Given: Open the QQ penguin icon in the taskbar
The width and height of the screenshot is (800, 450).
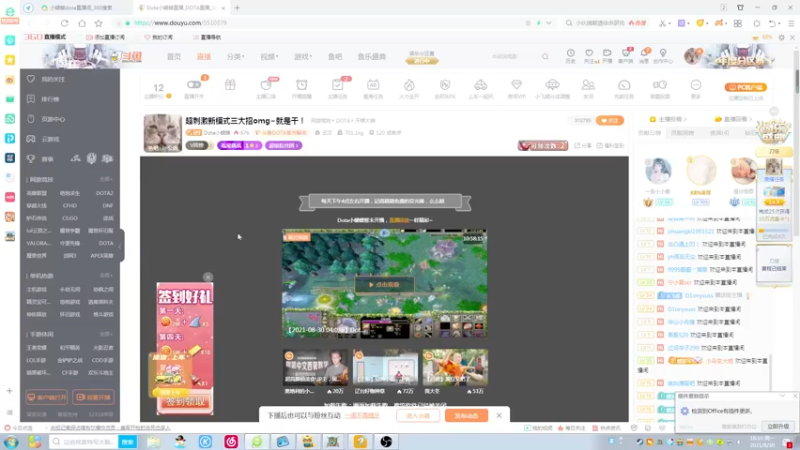Looking at the screenshot, I should tap(180, 442).
